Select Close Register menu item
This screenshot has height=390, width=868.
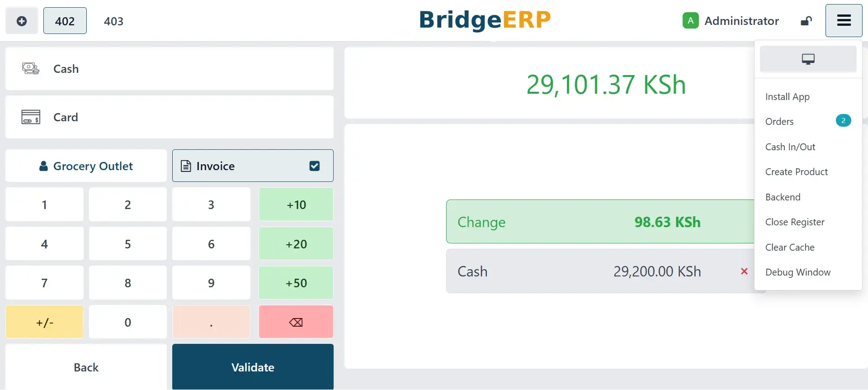pyautogui.click(x=795, y=222)
